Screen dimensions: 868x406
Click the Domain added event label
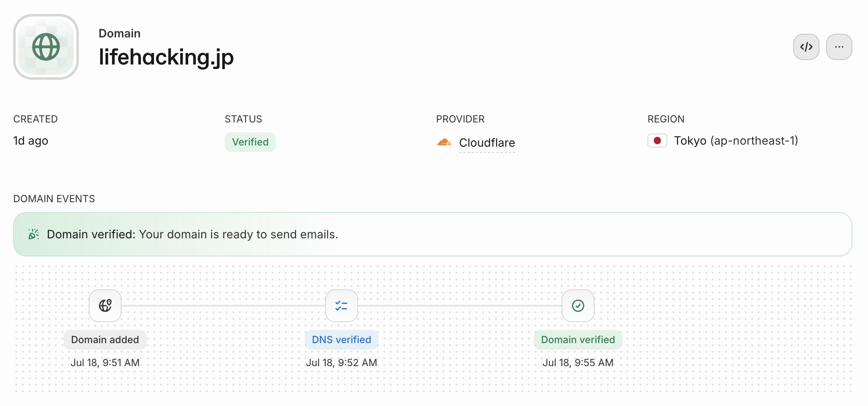[105, 340]
